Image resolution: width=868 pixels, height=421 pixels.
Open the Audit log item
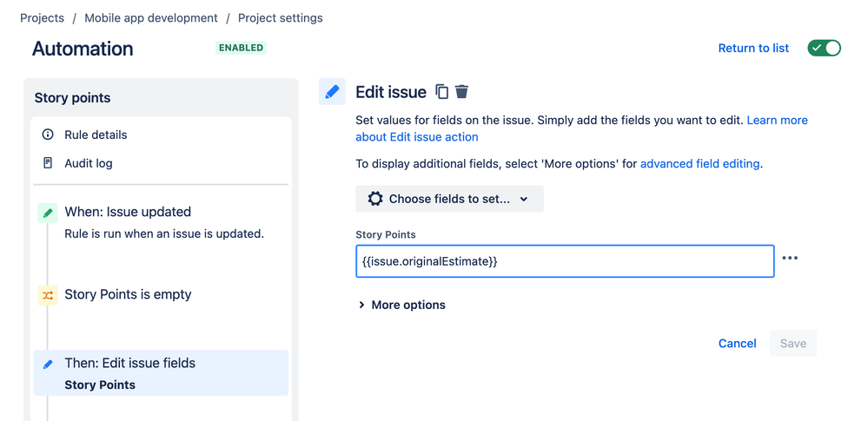89,163
